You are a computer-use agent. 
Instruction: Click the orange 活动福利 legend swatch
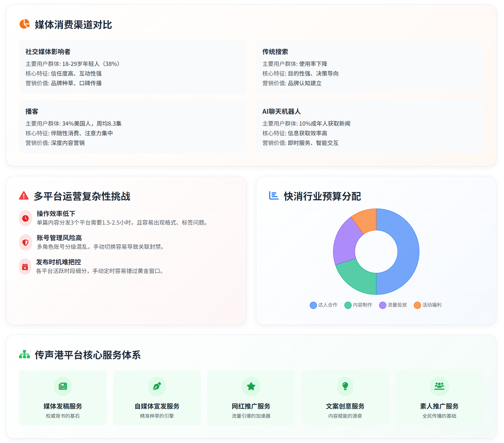(x=417, y=305)
